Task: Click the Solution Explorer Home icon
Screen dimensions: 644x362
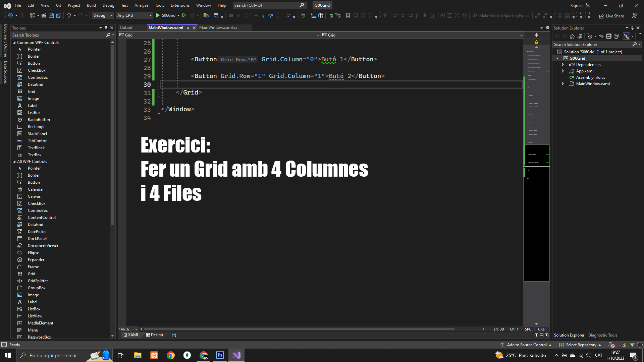Action: 572,36
